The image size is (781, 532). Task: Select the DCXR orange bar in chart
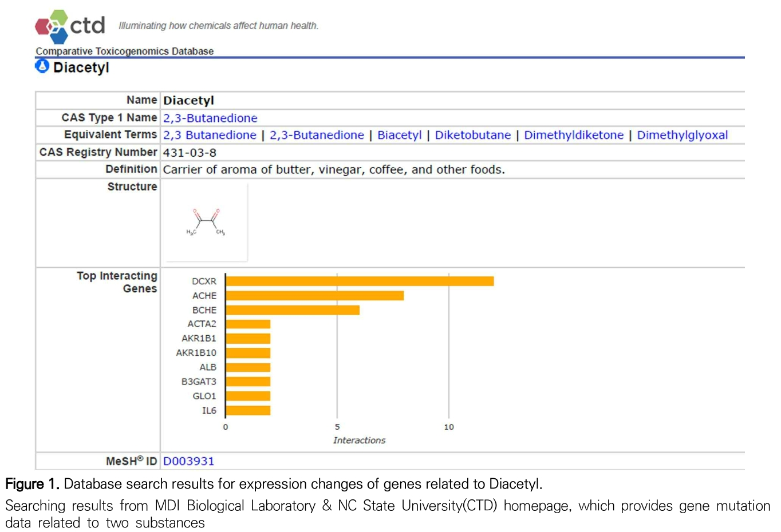click(x=360, y=281)
